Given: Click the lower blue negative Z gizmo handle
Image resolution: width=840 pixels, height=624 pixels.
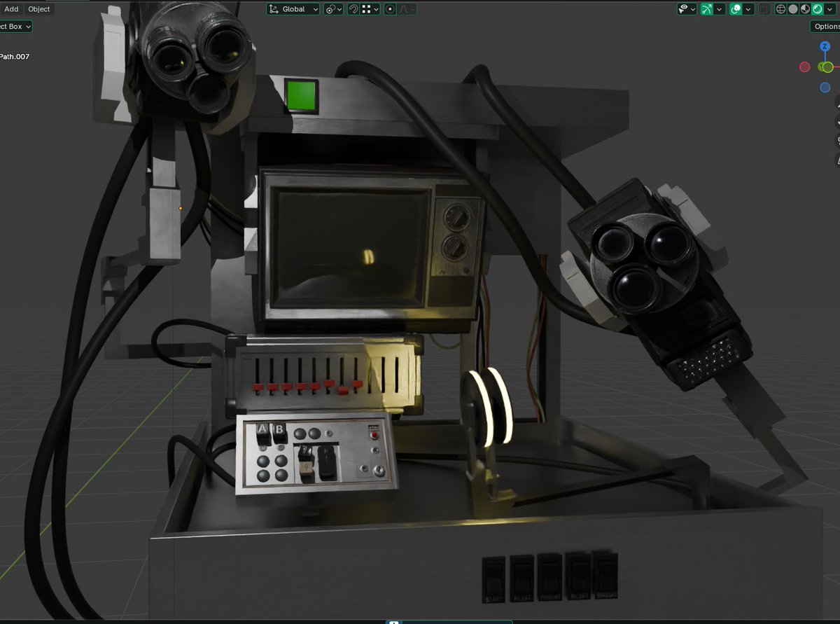Looking at the screenshot, I should (825, 88).
